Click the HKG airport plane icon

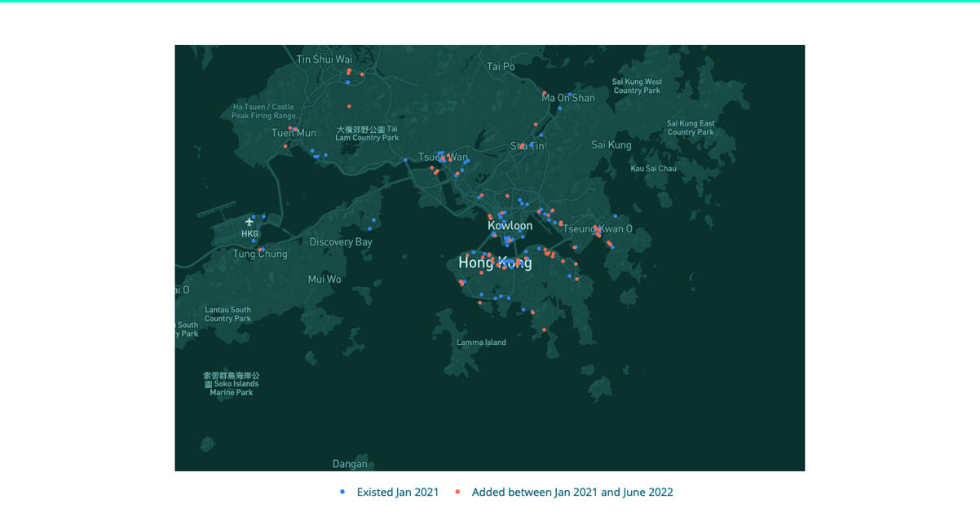(249, 221)
